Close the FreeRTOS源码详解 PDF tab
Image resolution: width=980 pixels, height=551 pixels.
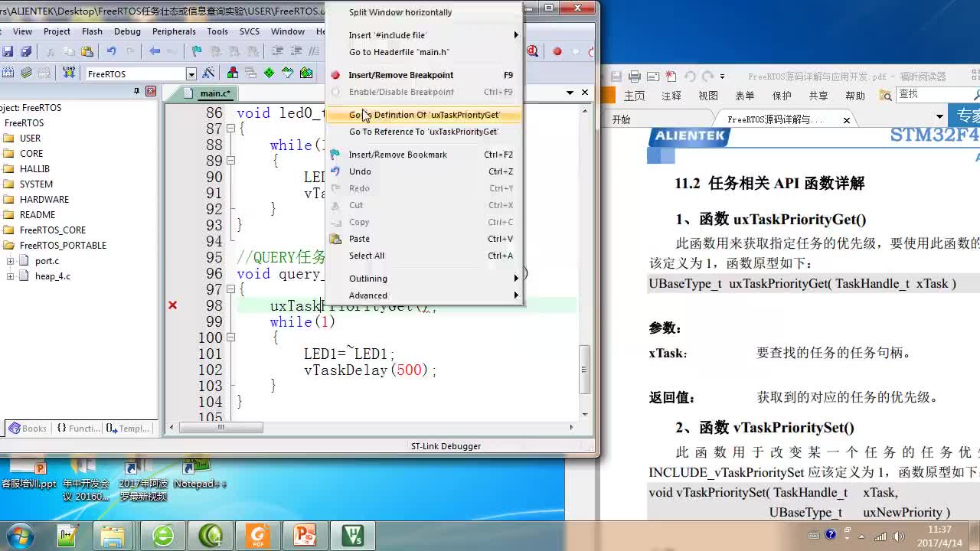pyautogui.click(x=846, y=120)
